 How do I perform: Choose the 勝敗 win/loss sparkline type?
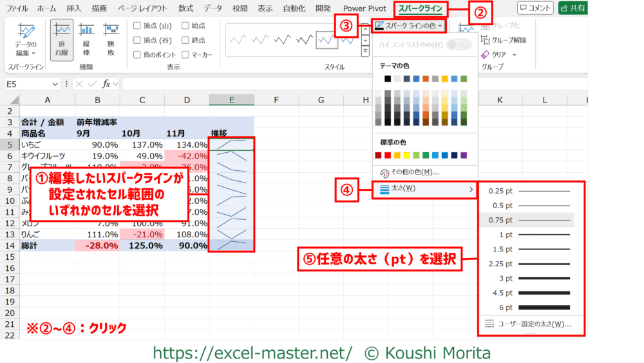pyautogui.click(x=111, y=40)
